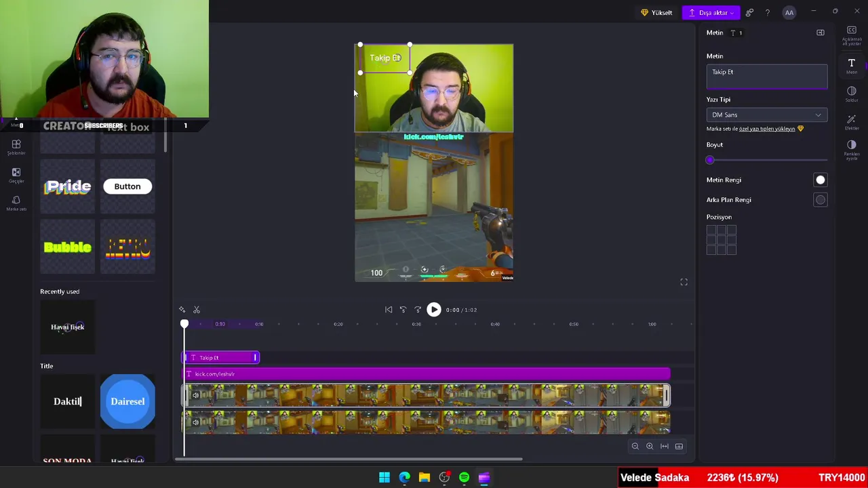
Task: Open File Explorer from the taskbar
Action: click(x=425, y=478)
